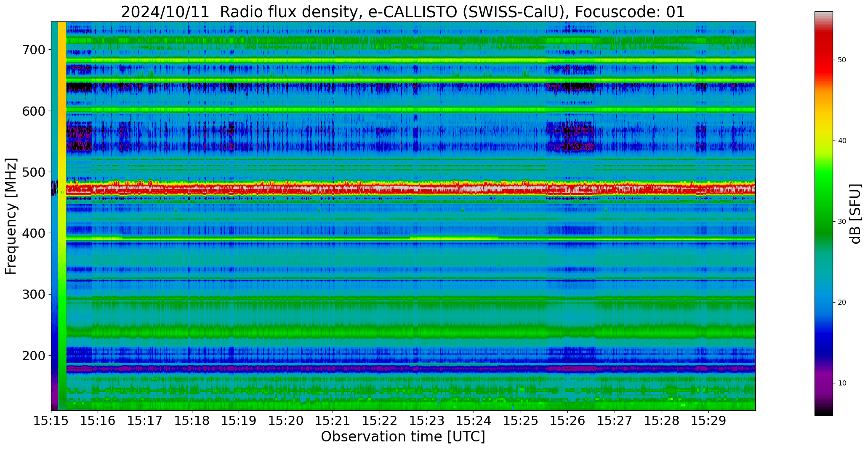Click the 'Frequency [MHz]' y-axis label
The image size is (868, 449).
[x=11, y=216]
